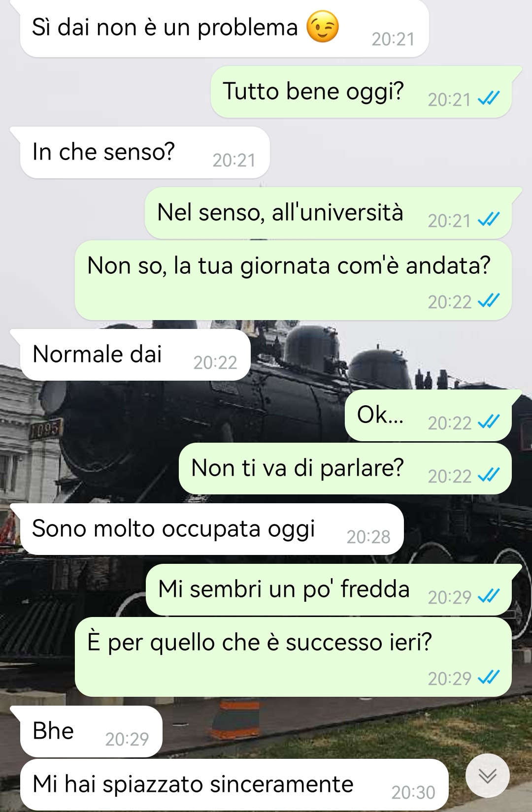Tap the 'Tutto bene oggi?' sent message
The image size is (532, 812).
tap(361, 92)
